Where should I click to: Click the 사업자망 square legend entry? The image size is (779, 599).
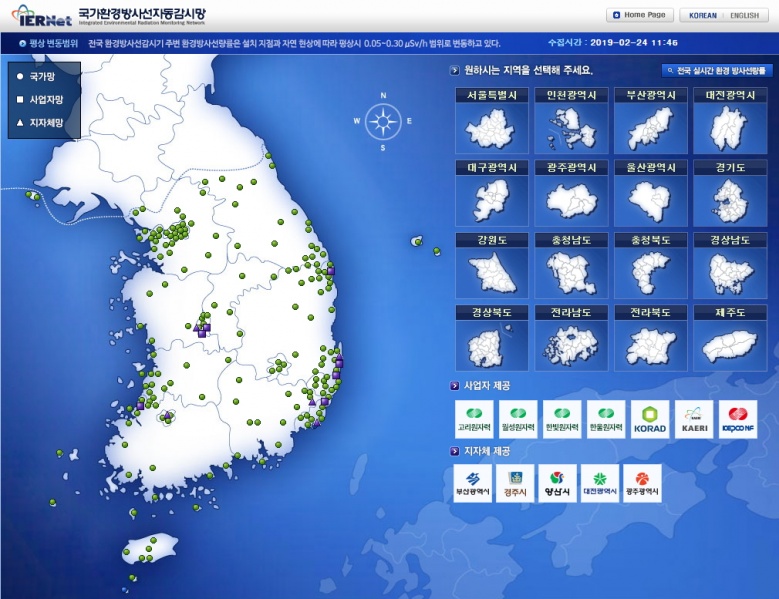40,99
